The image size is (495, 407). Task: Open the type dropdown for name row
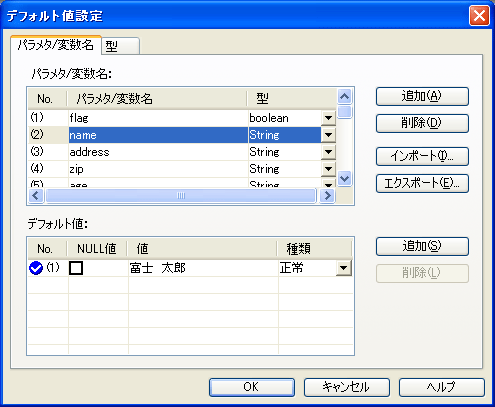(328, 135)
